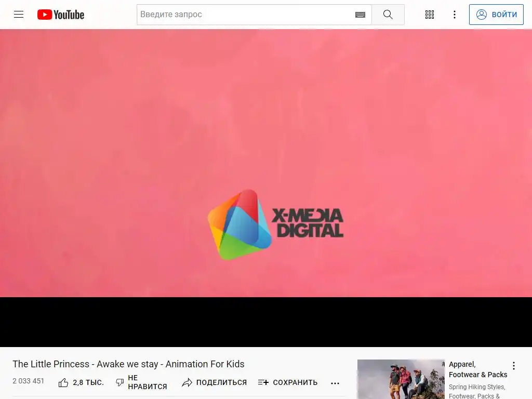Click ПОДЕЛИТЬСЯ share button
Viewport: 532px width, 399px height.
(215, 382)
